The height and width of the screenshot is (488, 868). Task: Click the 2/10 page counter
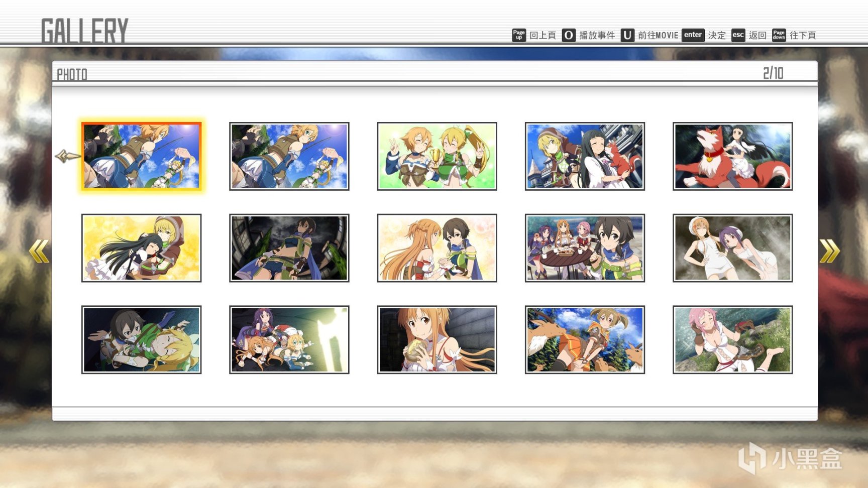(x=773, y=73)
